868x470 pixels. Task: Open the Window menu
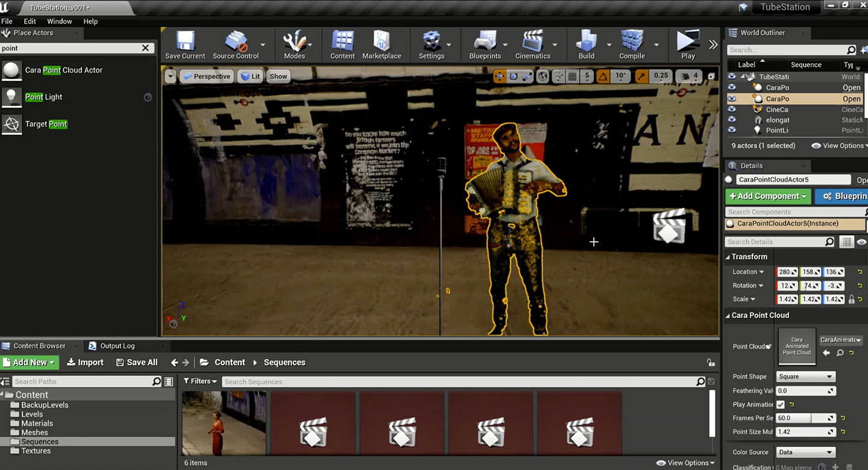coord(59,21)
